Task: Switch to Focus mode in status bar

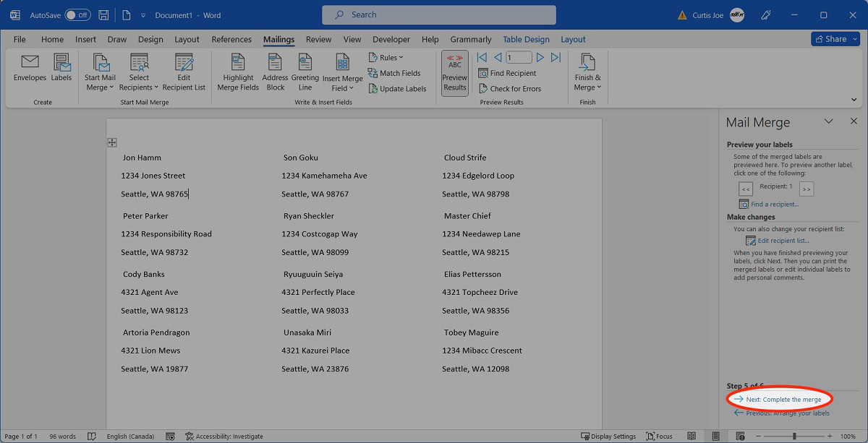Action: point(659,436)
